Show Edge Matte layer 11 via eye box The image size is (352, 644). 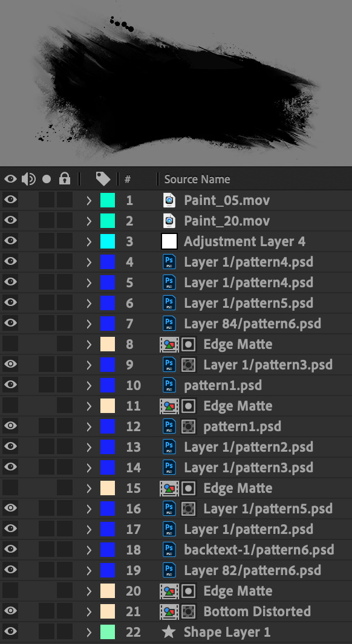(10, 405)
